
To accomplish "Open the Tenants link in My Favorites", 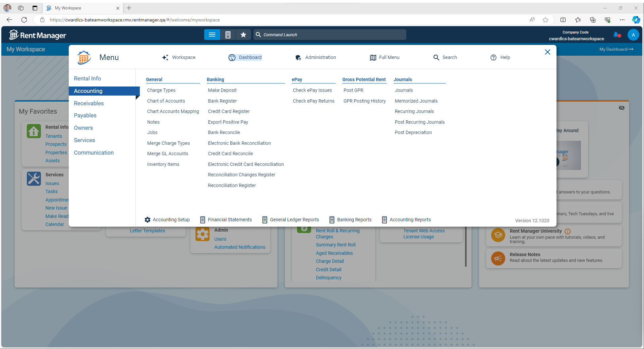I will 54,136.
